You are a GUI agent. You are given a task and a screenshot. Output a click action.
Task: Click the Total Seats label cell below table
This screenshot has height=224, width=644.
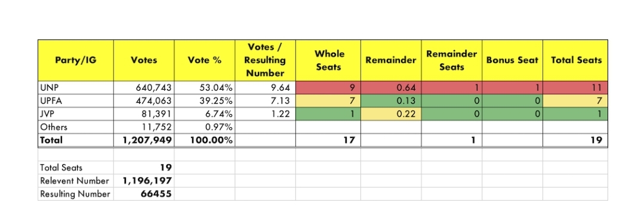coord(76,168)
